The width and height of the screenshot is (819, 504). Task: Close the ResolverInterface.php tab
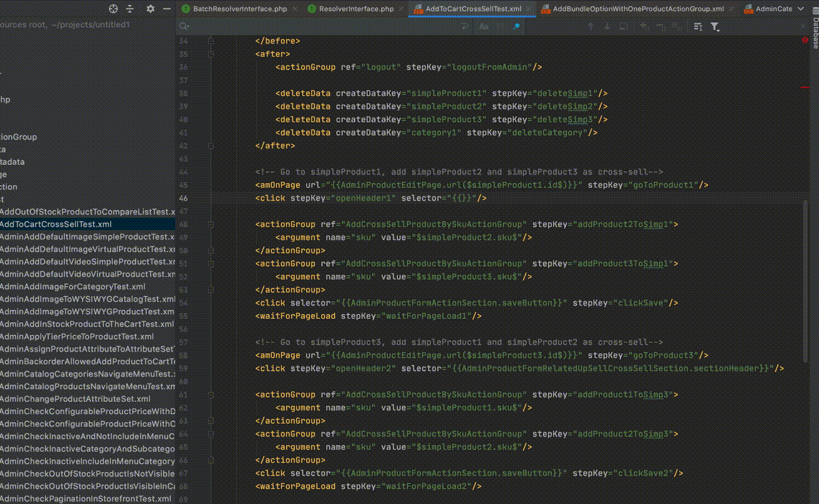click(401, 9)
